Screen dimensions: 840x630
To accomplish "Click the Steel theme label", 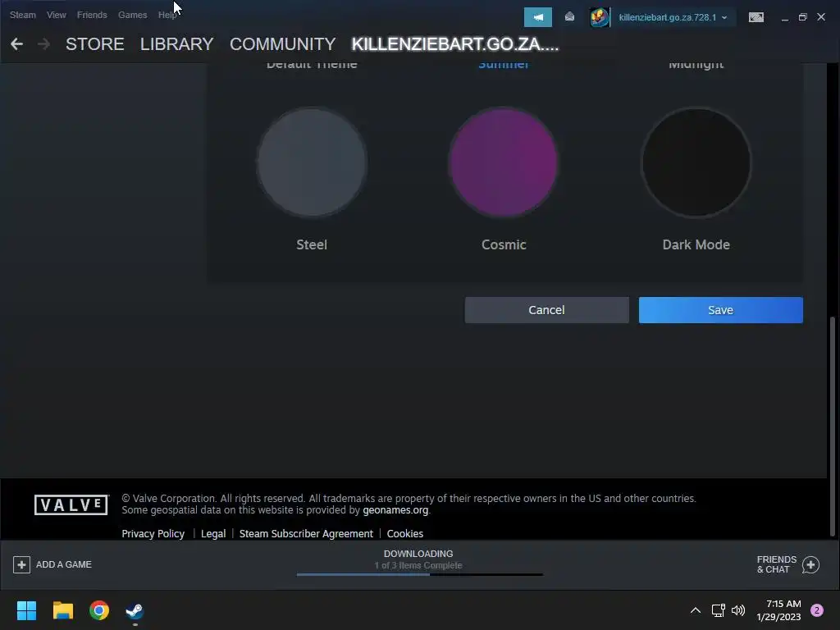I will 312,244.
